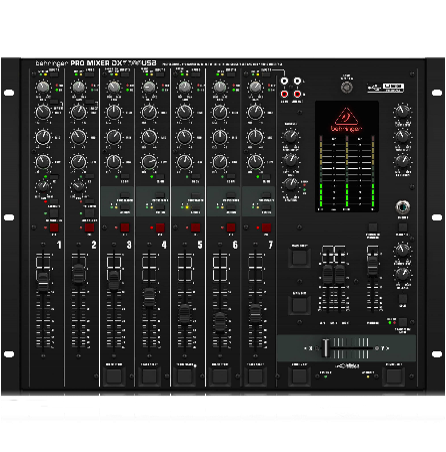Adjust channel 3 gray gain knob
This screenshot has height=452, width=446.
(x=114, y=88)
